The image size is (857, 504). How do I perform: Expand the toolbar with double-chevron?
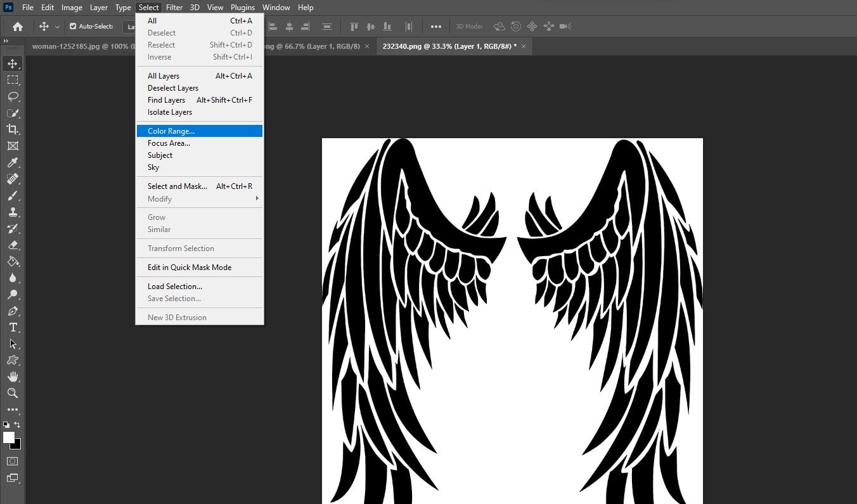6,41
